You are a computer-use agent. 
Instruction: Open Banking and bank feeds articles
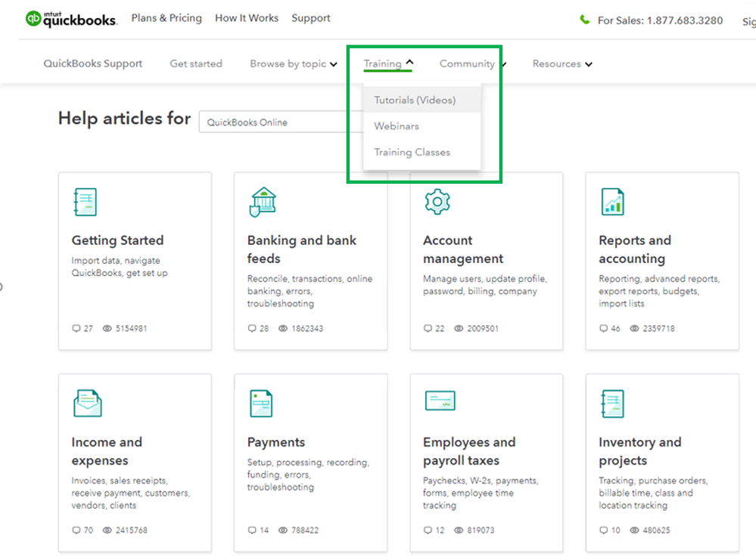(x=301, y=249)
